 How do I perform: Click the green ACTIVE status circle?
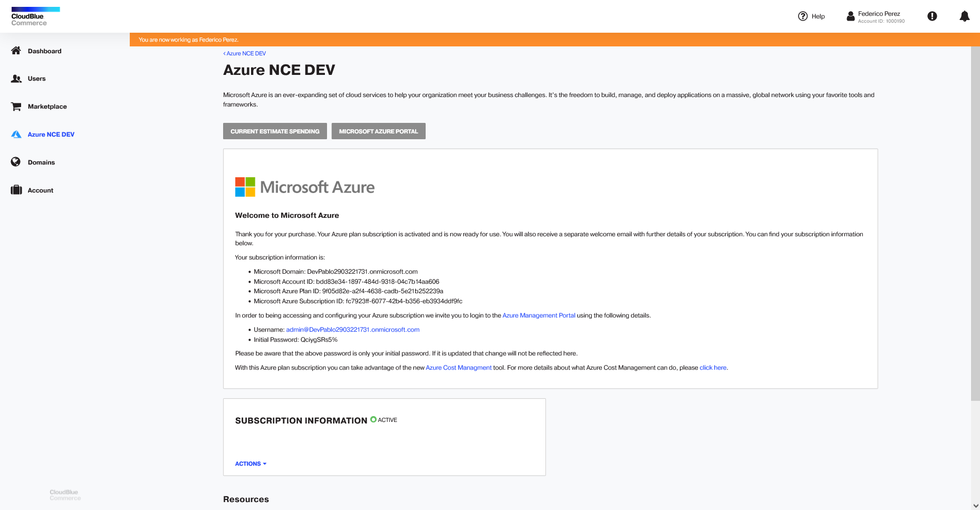373,420
